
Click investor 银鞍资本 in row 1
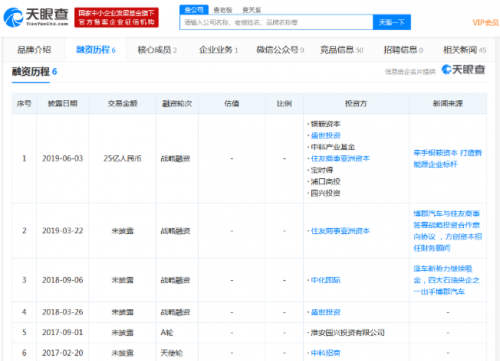click(x=325, y=124)
